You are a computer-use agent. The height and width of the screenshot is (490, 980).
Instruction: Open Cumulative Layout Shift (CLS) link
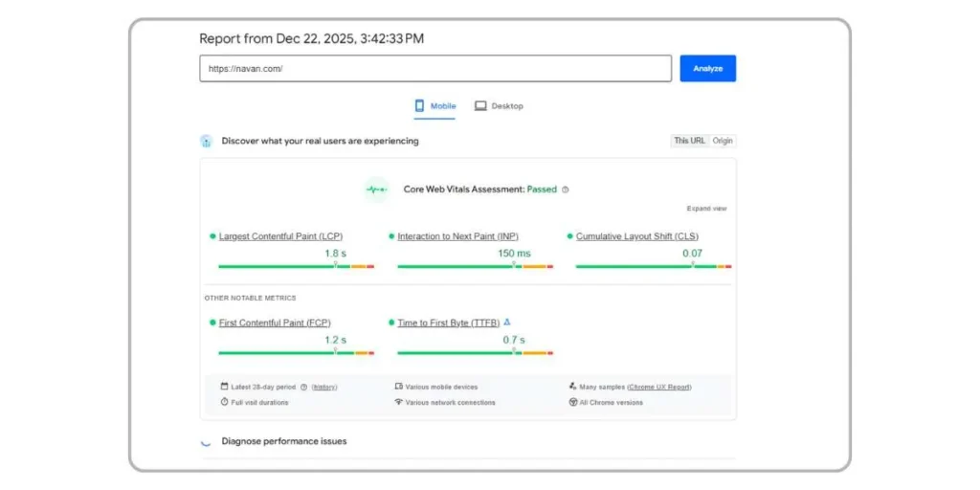point(637,236)
